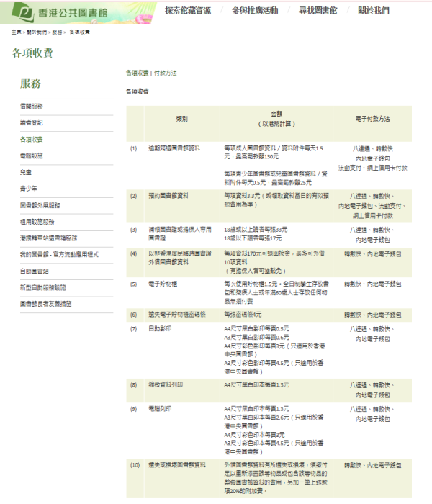Image resolution: width=432 pixels, height=504 pixels.
Task: Open 讀者登記 in the services sidebar
Action: 32,122
